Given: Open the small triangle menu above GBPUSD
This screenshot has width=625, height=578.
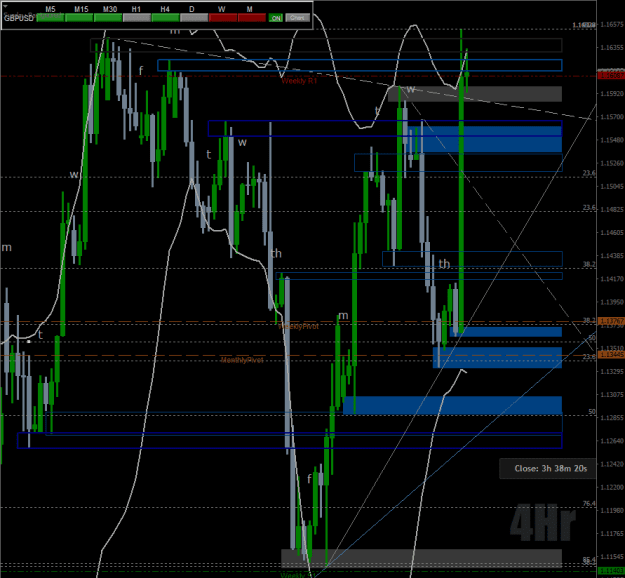Looking at the screenshot, I should pos(5,6).
